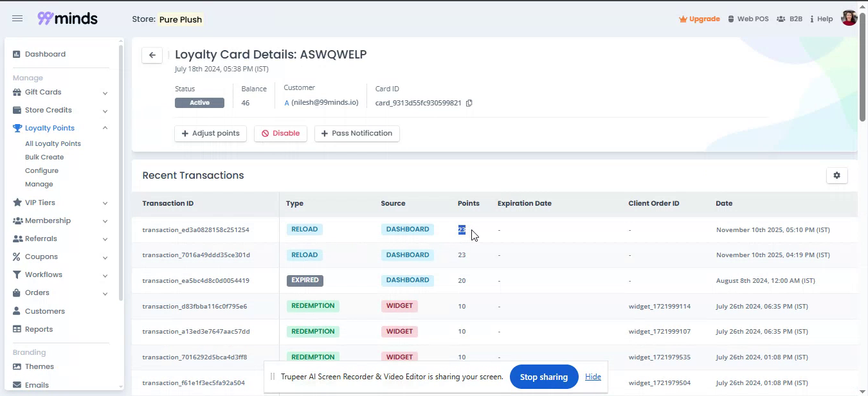The image size is (868, 396).
Task: Expand the Orders chevron
Action: point(105,293)
